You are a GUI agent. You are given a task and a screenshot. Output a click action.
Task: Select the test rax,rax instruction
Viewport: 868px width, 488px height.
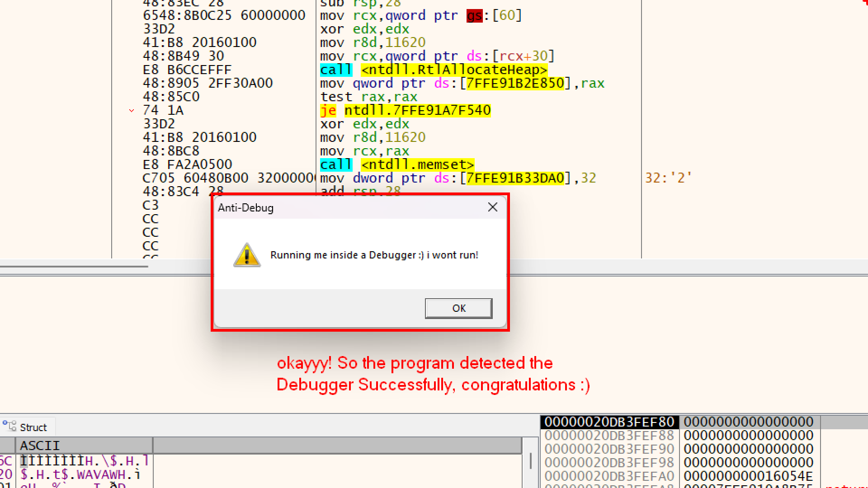click(368, 97)
